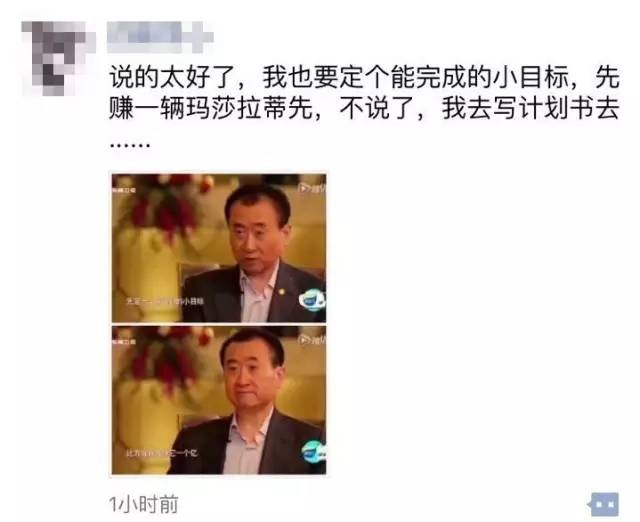Open the bottom interview photo thumbnail
Screen dimensions: 640x522
pos(219,400)
